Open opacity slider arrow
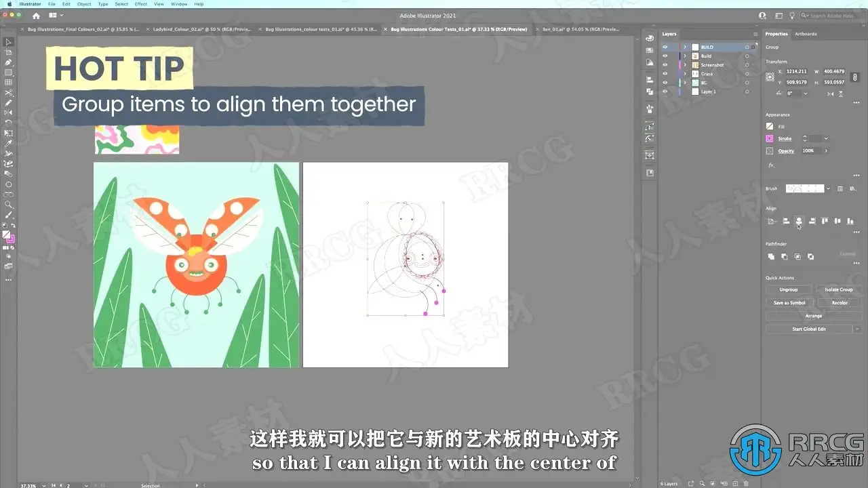Screen dimensions: 868x488 point(826,150)
